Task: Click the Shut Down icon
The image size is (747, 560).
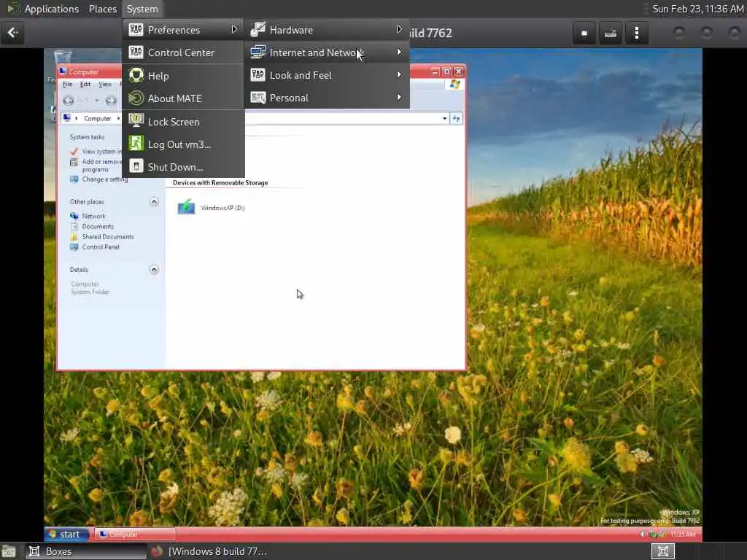Action: click(136, 166)
